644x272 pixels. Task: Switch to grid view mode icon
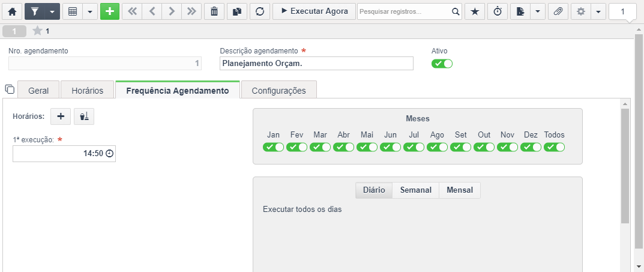73,11
